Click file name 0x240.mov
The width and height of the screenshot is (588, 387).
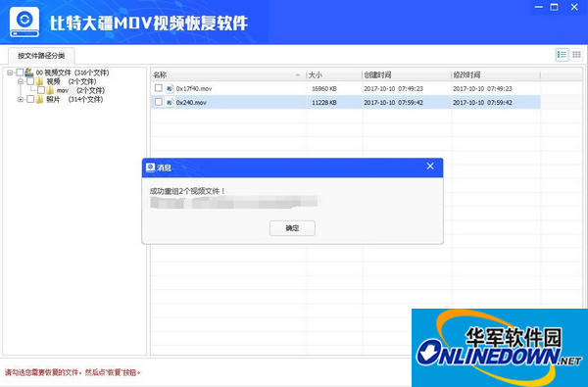coord(191,102)
